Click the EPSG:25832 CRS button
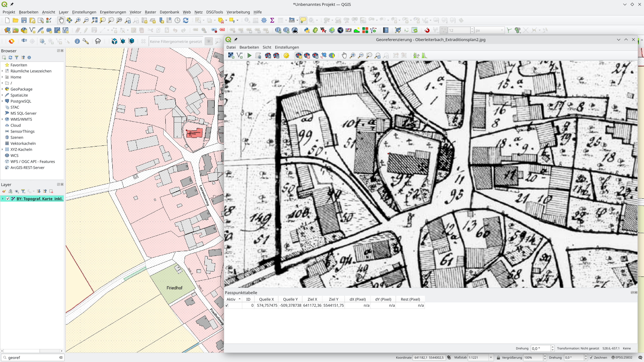 pos(622,357)
